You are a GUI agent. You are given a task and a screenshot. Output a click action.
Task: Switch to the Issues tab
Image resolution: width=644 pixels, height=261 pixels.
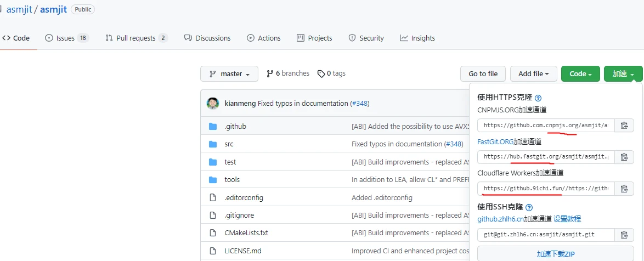click(x=67, y=38)
